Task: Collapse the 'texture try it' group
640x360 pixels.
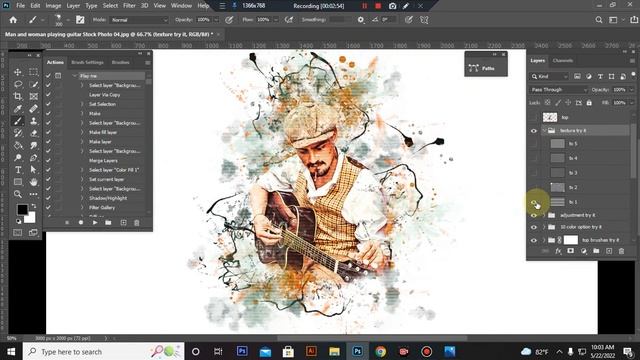Action: (544, 131)
